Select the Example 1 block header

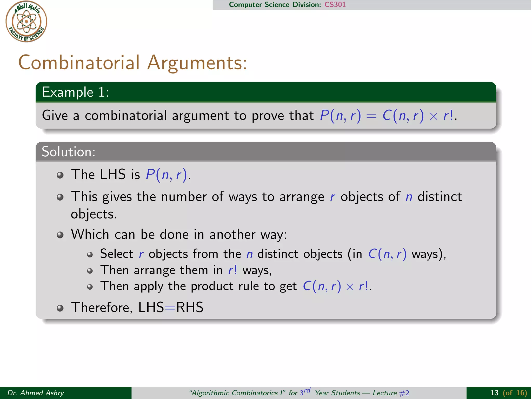click(x=75, y=92)
